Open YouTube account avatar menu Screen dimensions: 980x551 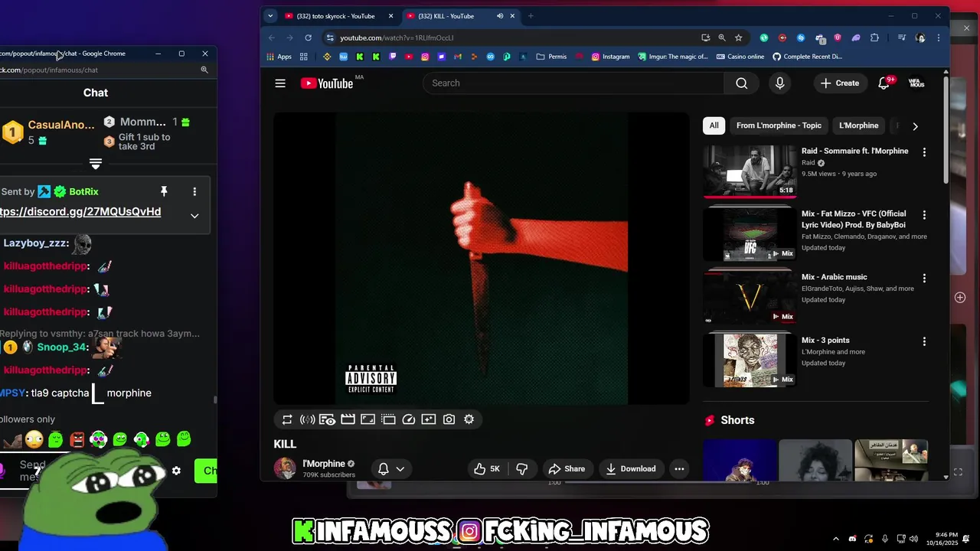[916, 83]
